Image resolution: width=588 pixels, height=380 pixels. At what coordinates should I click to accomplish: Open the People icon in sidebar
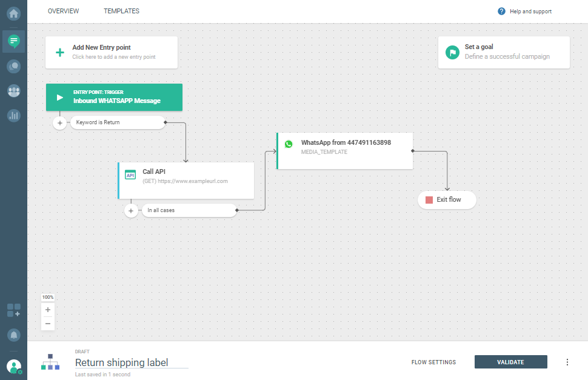click(13, 91)
